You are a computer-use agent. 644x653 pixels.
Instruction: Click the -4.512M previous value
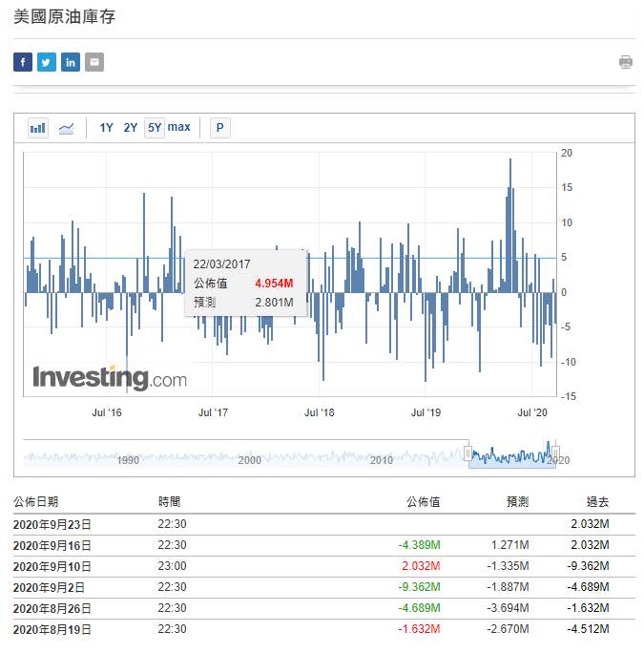coord(589,629)
